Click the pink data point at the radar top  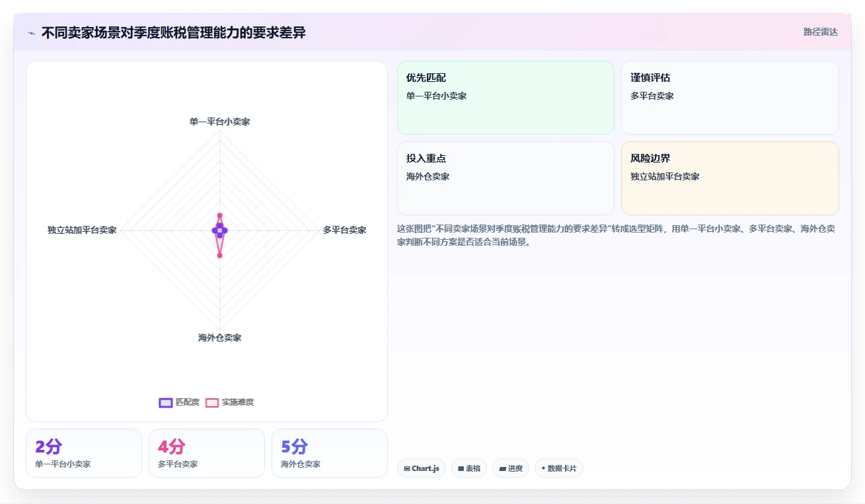tap(219, 215)
